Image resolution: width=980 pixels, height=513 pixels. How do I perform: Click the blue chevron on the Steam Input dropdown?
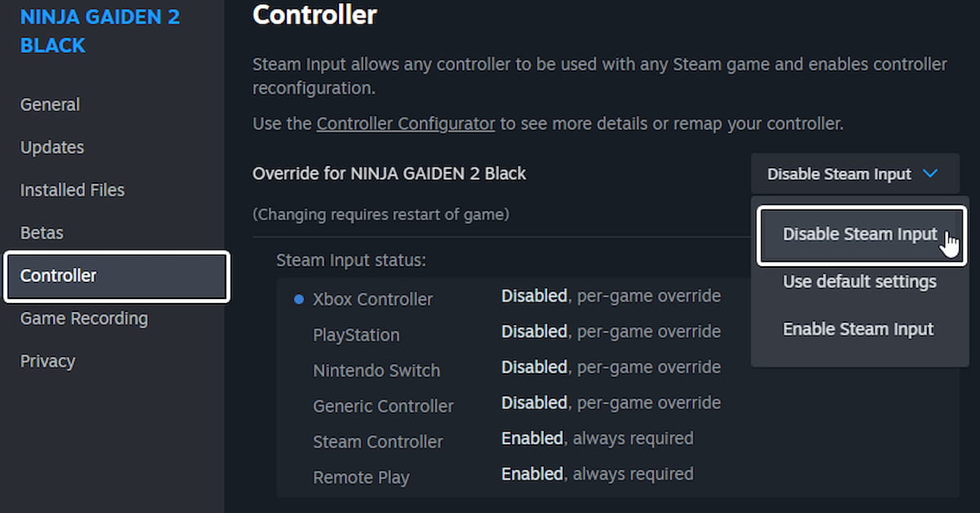coord(930,173)
